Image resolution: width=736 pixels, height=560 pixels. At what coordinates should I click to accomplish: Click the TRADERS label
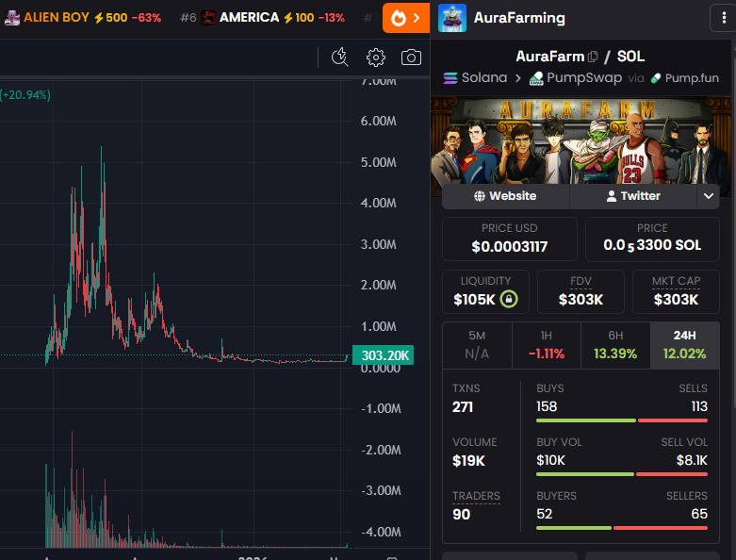click(x=476, y=496)
